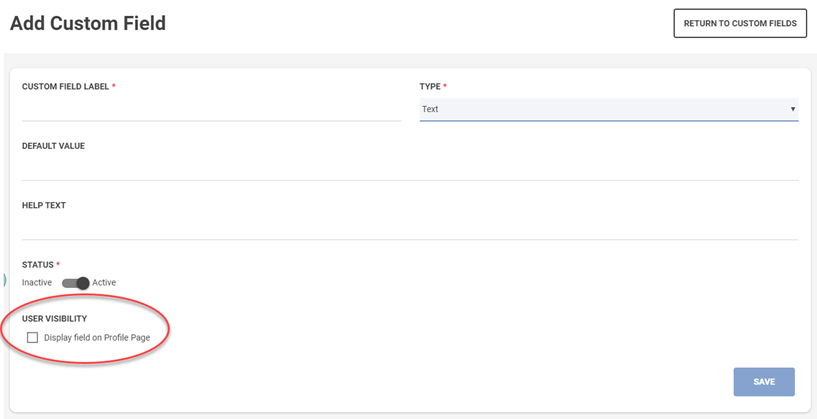Click the Status section caption
The image size is (817, 419).
point(38,265)
